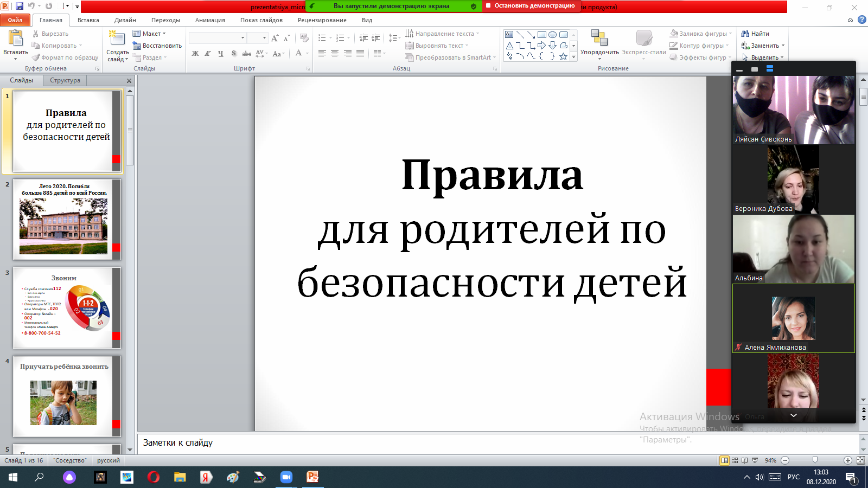Click the zoom slider handle
This screenshot has height=488, width=868.
(815, 460)
